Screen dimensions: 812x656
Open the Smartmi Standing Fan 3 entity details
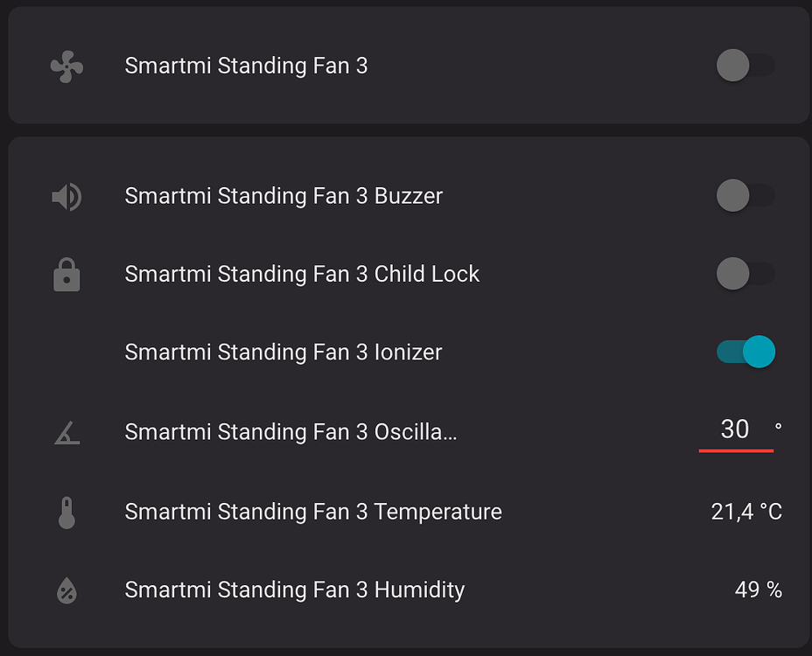246,66
